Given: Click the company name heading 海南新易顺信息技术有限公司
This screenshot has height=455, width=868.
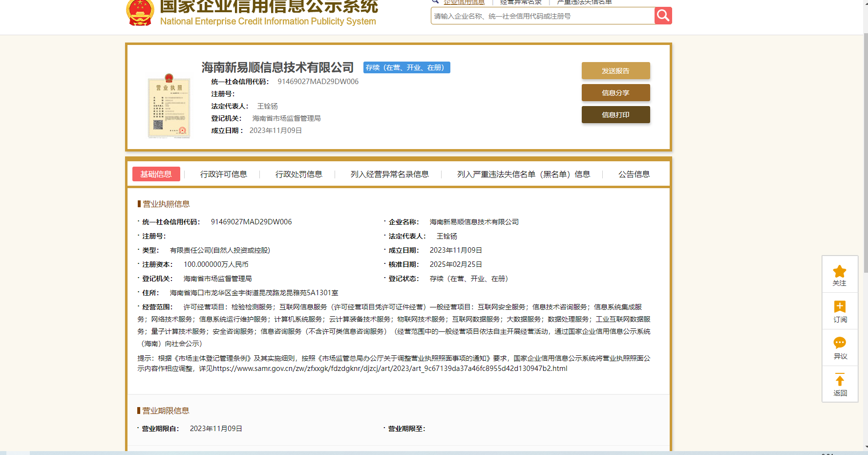Looking at the screenshot, I should click(x=277, y=67).
